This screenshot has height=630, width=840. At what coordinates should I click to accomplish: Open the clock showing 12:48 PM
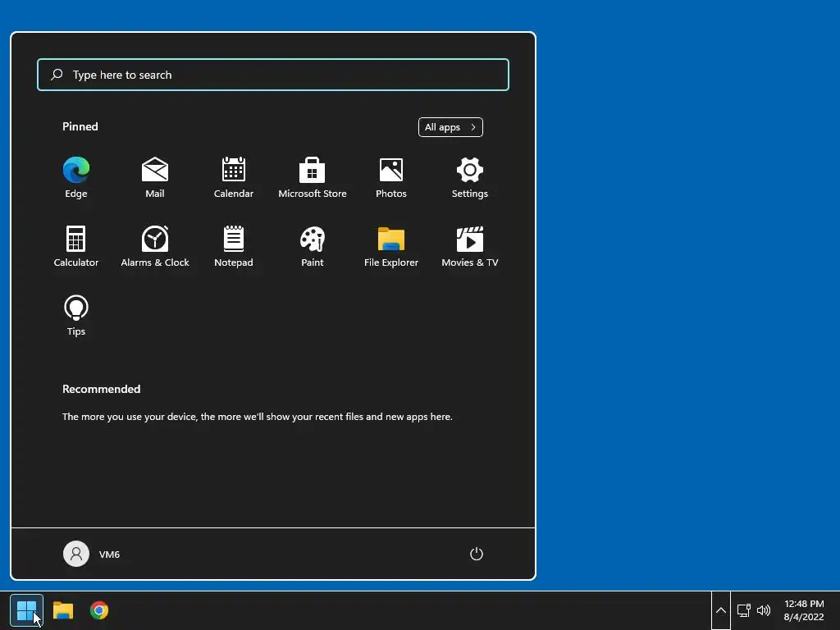pos(804,610)
